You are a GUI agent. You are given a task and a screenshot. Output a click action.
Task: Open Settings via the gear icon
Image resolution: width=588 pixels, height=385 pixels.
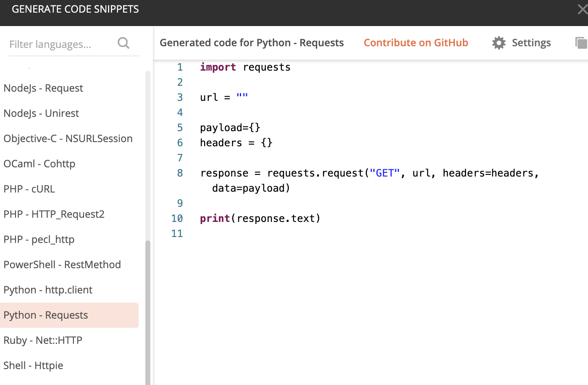[x=499, y=43]
